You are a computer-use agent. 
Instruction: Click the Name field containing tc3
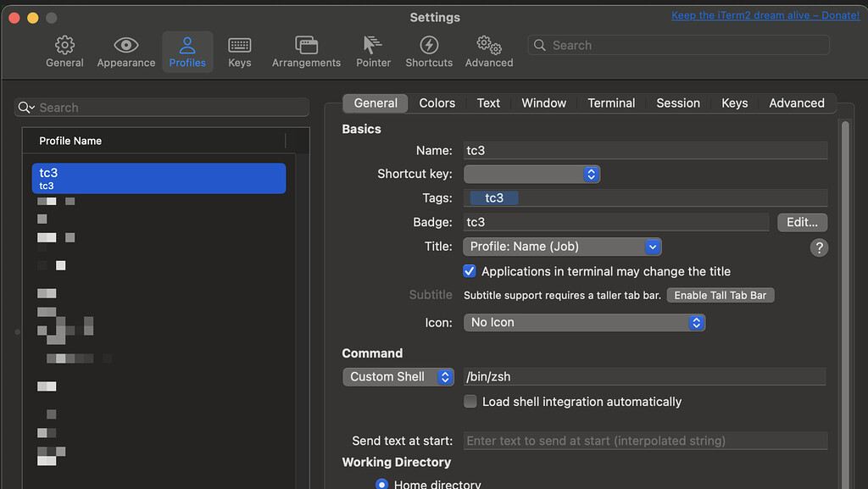coord(645,151)
